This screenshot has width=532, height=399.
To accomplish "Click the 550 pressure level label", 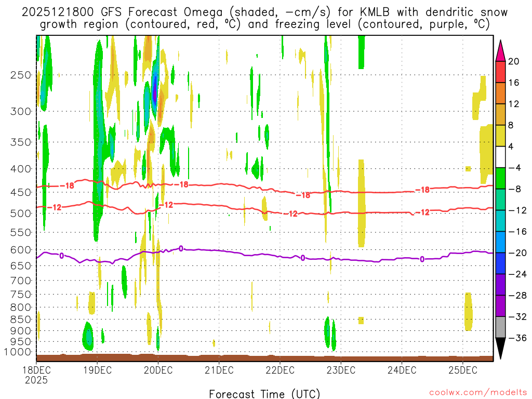I will 21,232.
